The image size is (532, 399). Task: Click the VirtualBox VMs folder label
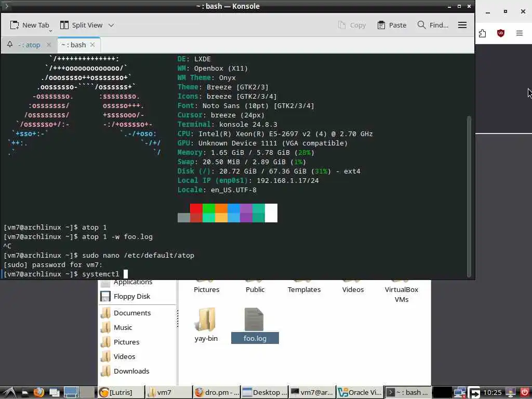coord(402,295)
